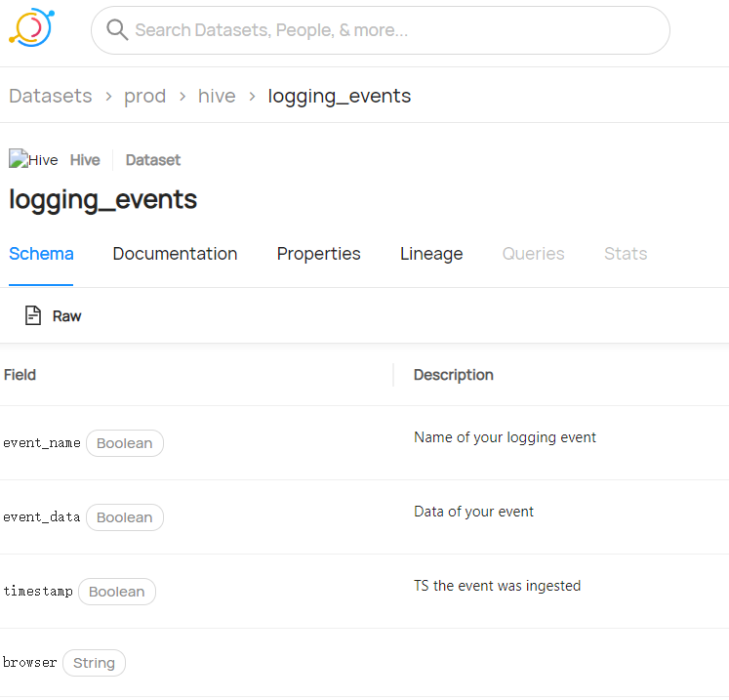This screenshot has width=729, height=700.
Task: Click the bold Hive platform label
Action: pos(85,160)
